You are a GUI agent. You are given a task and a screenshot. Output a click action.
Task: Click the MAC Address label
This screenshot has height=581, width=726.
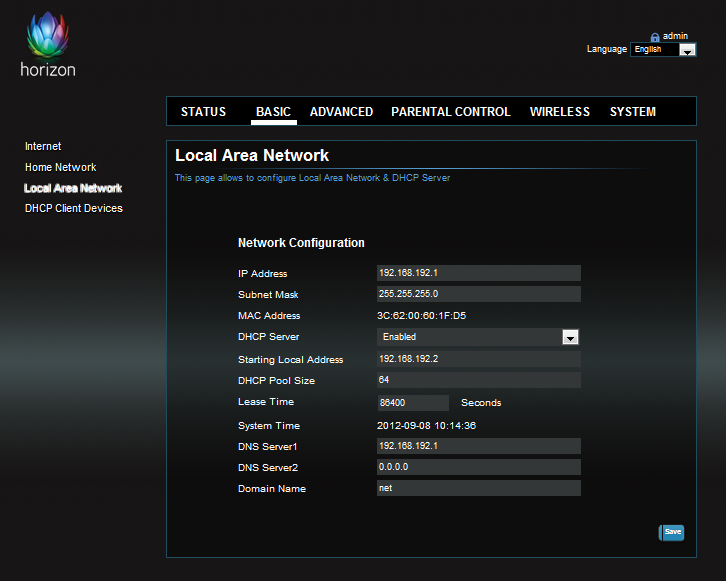(x=269, y=316)
